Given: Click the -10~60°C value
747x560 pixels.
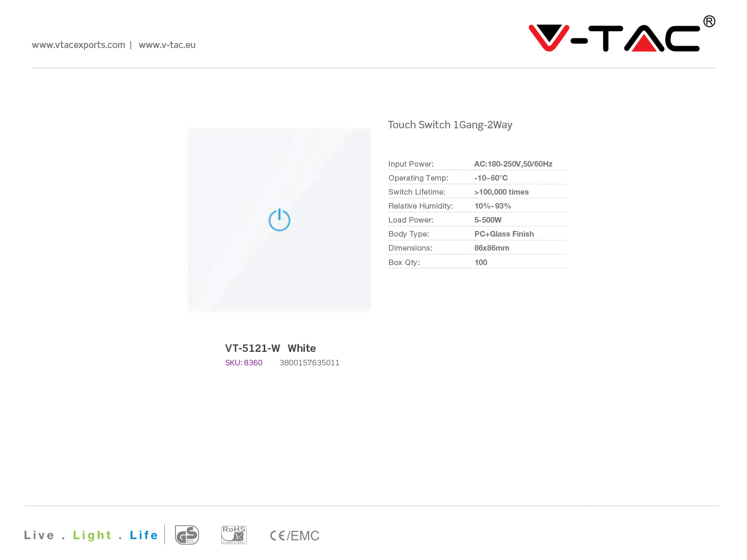Looking at the screenshot, I should [491, 178].
